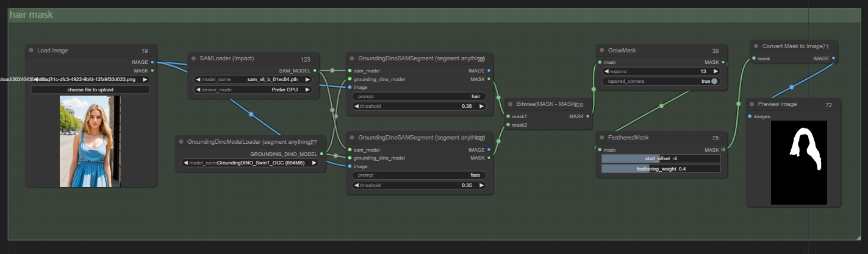Click the GrowMask node collapse dot

[x=602, y=51]
